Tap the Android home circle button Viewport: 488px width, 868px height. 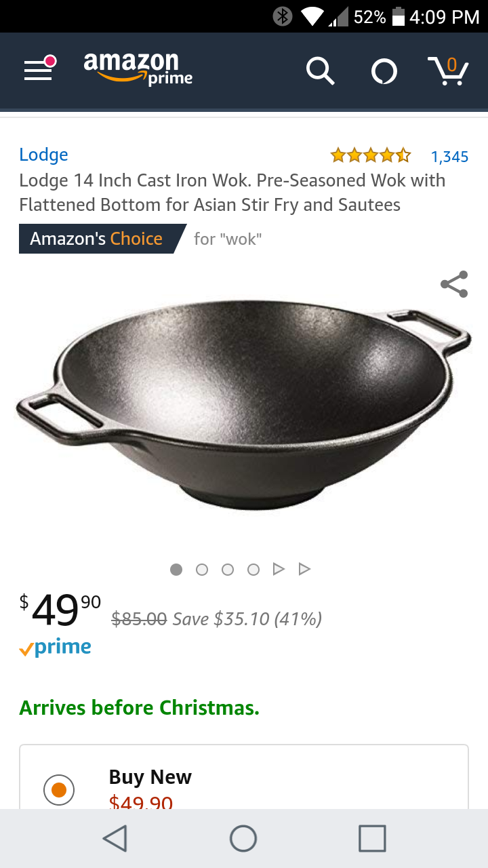[x=243, y=838]
